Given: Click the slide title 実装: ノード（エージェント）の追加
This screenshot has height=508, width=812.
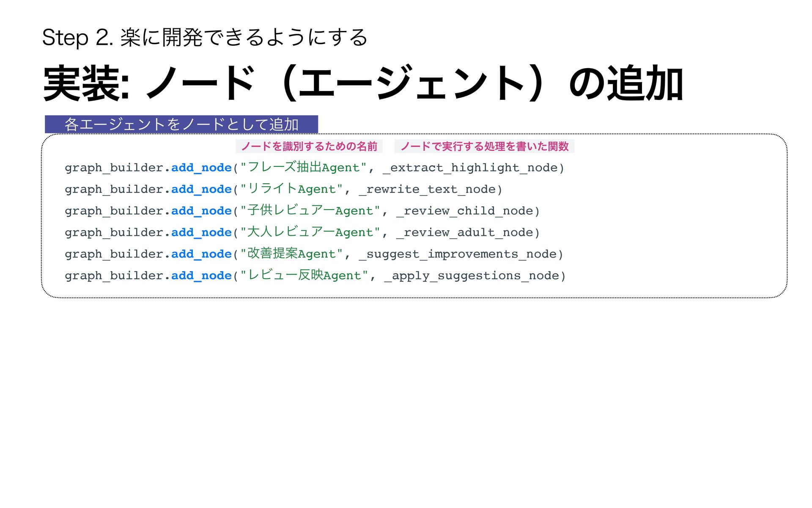Looking at the screenshot, I should click(x=363, y=83).
